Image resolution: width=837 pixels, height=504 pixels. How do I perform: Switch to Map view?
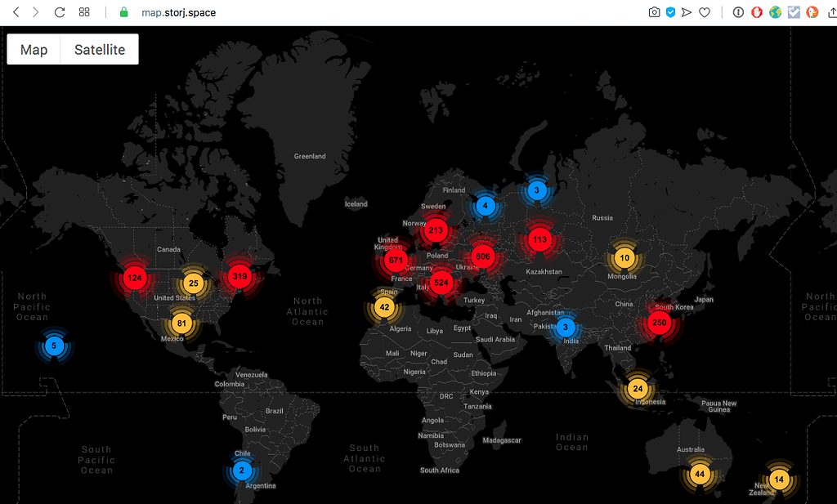click(33, 49)
